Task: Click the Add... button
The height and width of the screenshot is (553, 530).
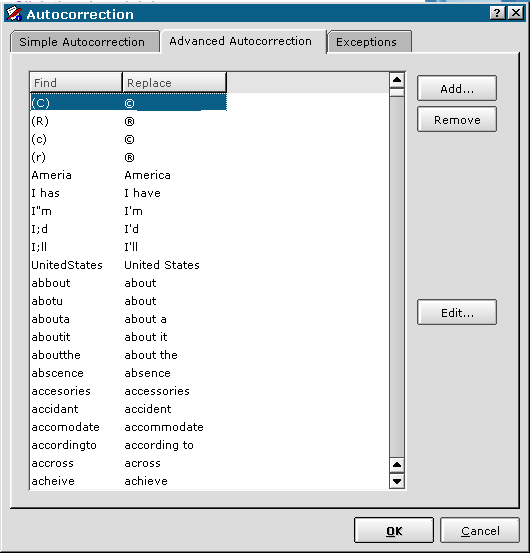Action: tap(457, 89)
